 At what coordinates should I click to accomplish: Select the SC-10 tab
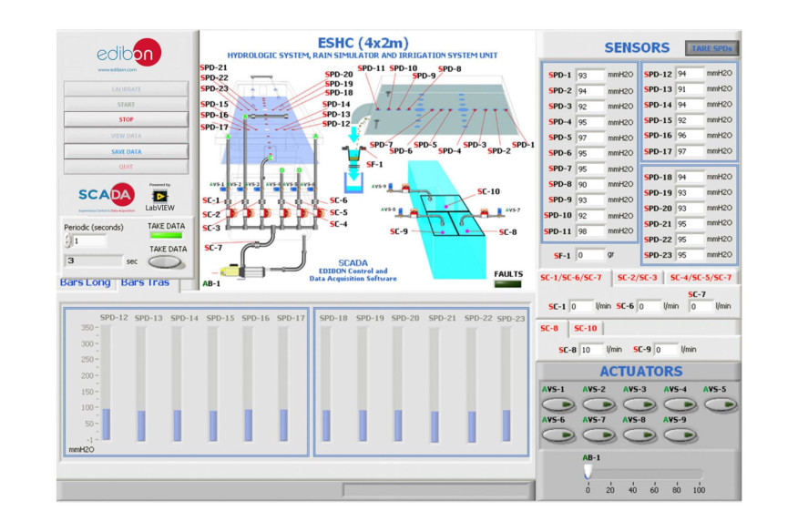(x=588, y=326)
